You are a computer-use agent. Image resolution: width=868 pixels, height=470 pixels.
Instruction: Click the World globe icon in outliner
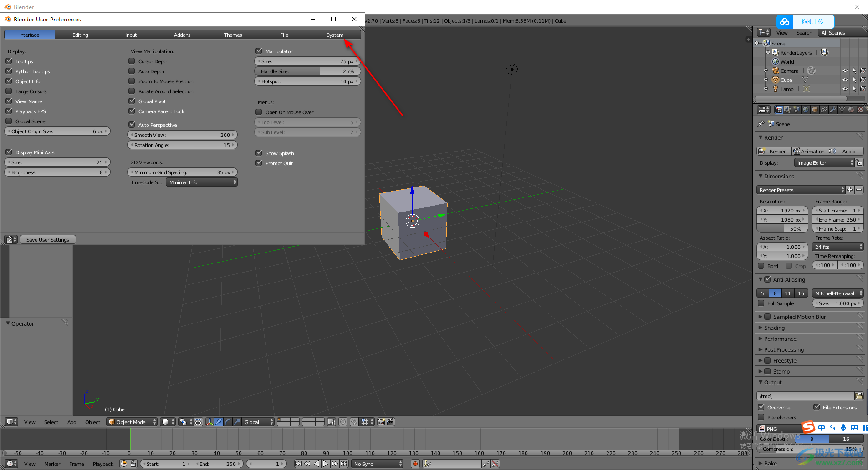coord(776,61)
